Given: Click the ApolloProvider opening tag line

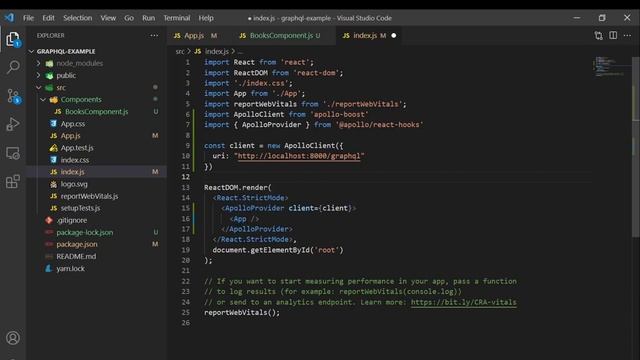Looking at the screenshot, I should point(289,208).
